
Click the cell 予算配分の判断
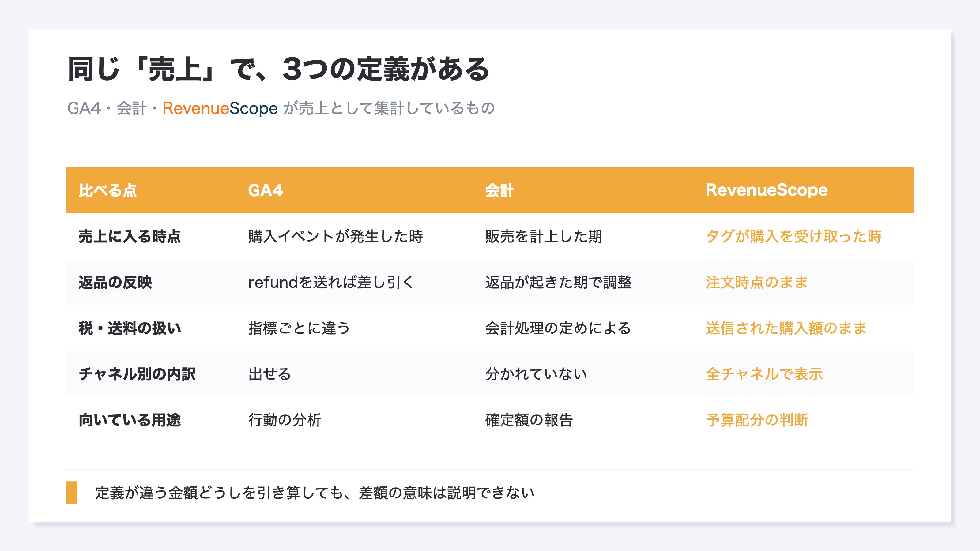[x=757, y=420]
